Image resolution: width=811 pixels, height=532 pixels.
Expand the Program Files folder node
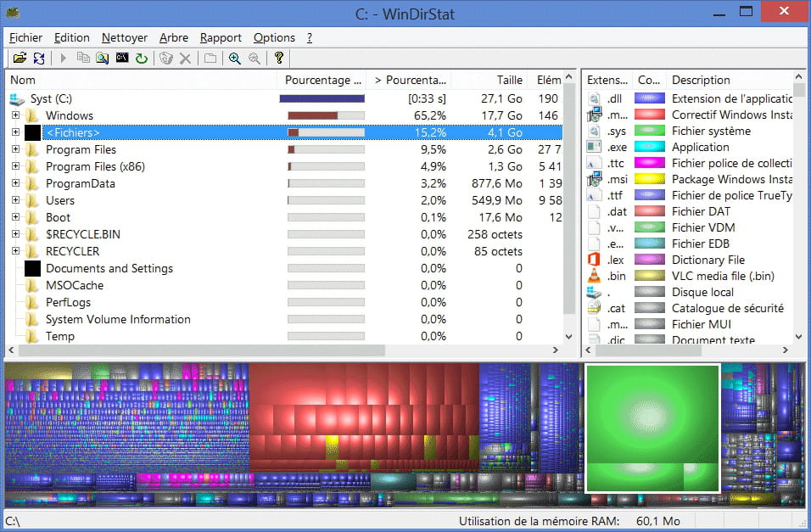(x=15, y=149)
